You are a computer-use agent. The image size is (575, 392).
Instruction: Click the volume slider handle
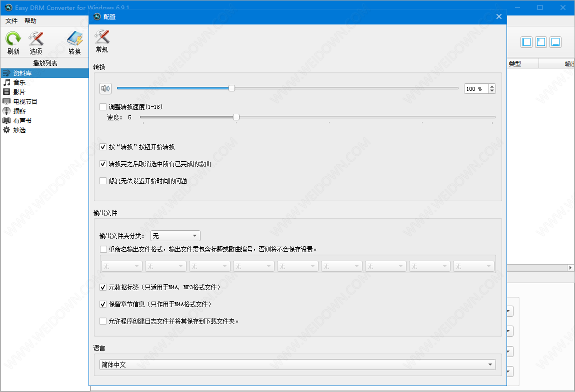[232, 88]
